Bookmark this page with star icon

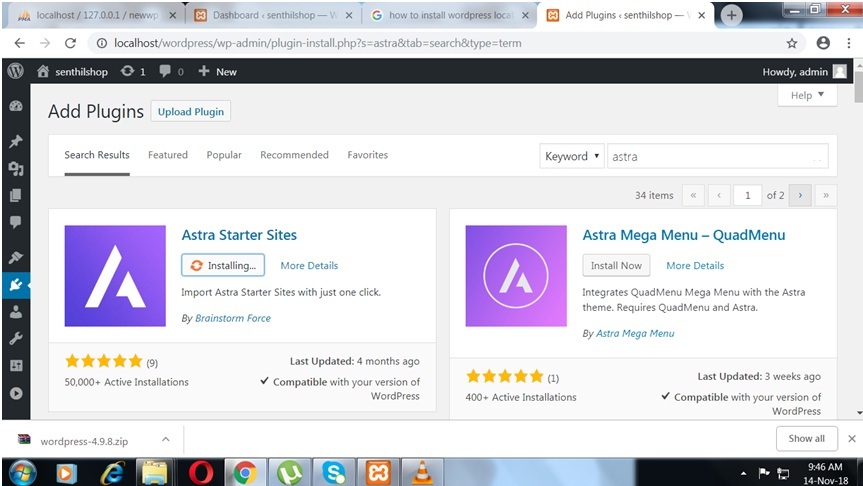click(x=792, y=43)
